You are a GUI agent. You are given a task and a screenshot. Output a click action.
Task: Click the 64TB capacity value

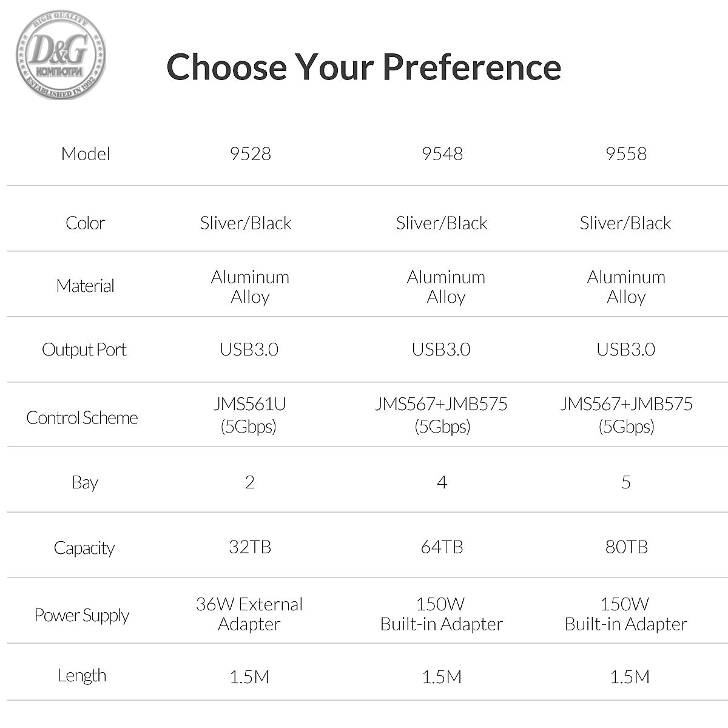442,547
